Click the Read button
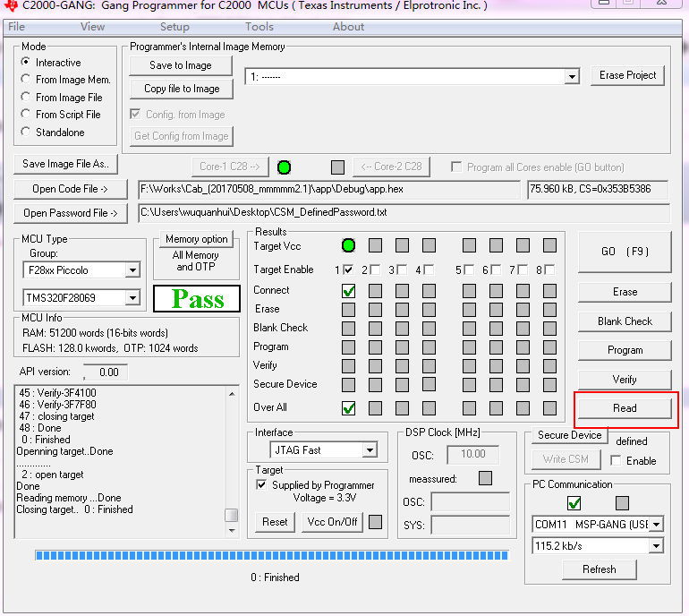 click(x=625, y=408)
